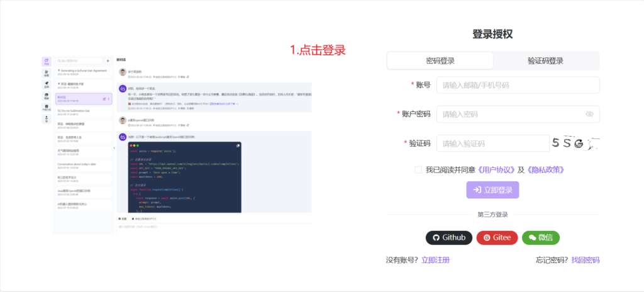644x292 pixels.
Task: Open the "张三的名字含义" conversation row
Action: 84,179
